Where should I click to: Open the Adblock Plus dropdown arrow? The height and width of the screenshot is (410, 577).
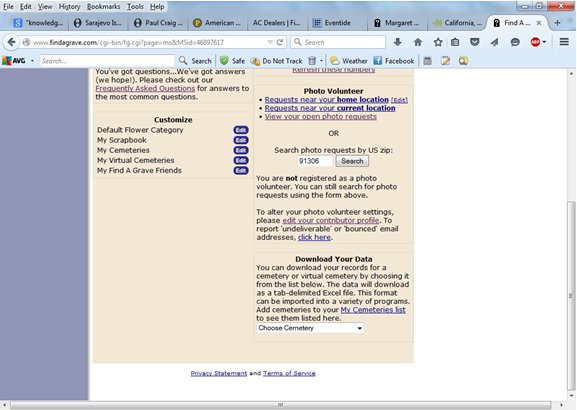[544, 42]
